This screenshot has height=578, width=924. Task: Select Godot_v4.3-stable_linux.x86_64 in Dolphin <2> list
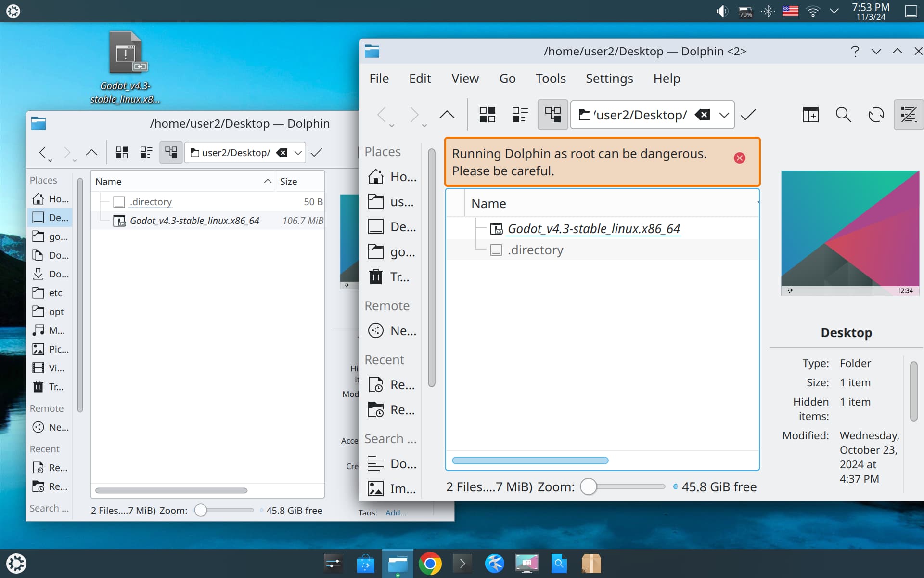tap(593, 229)
